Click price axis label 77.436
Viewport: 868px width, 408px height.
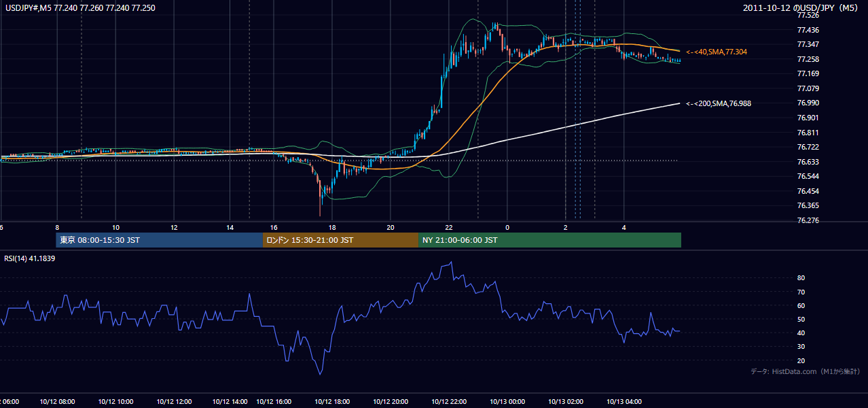[808, 30]
